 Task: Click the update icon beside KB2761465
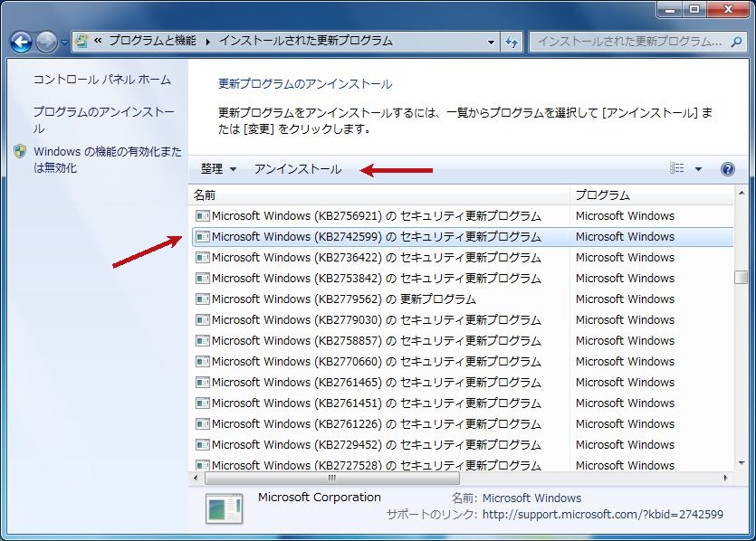pos(203,382)
